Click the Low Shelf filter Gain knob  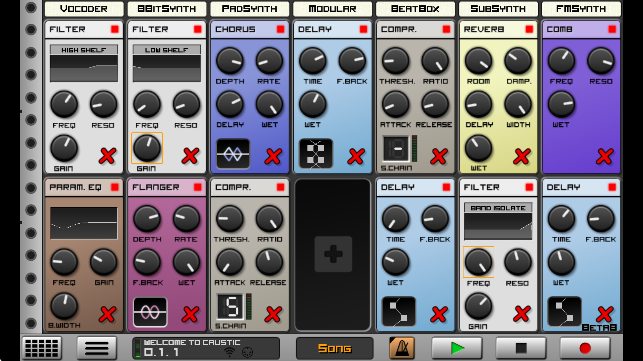pos(147,148)
